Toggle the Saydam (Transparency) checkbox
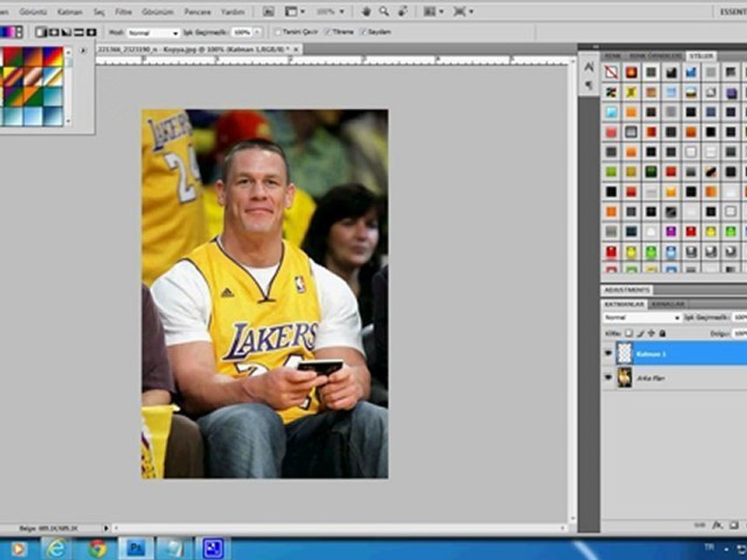 coord(363,33)
